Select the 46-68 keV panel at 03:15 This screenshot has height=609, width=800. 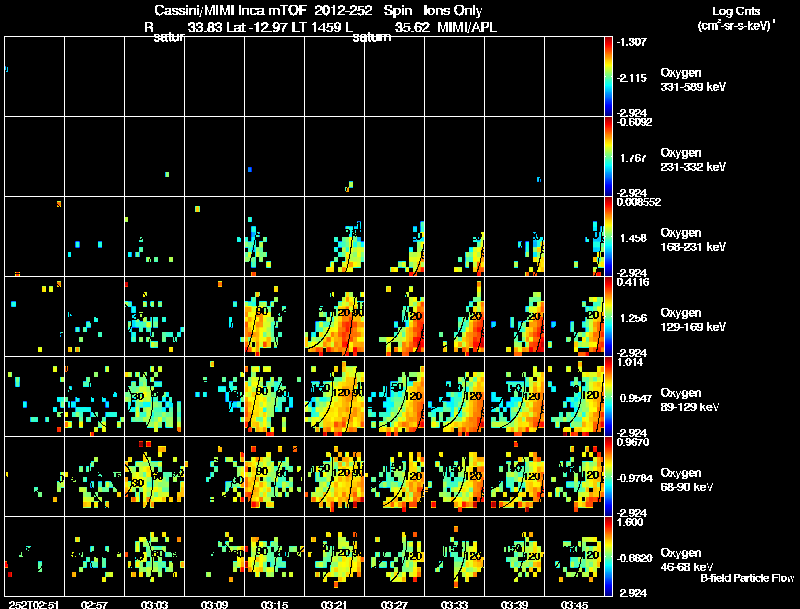pyautogui.click(x=274, y=557)
